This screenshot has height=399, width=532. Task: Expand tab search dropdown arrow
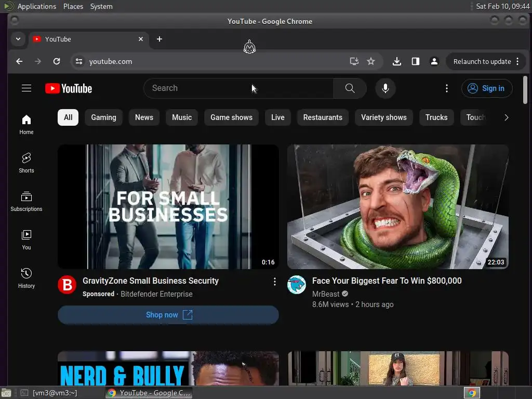[x=18, y=39]
